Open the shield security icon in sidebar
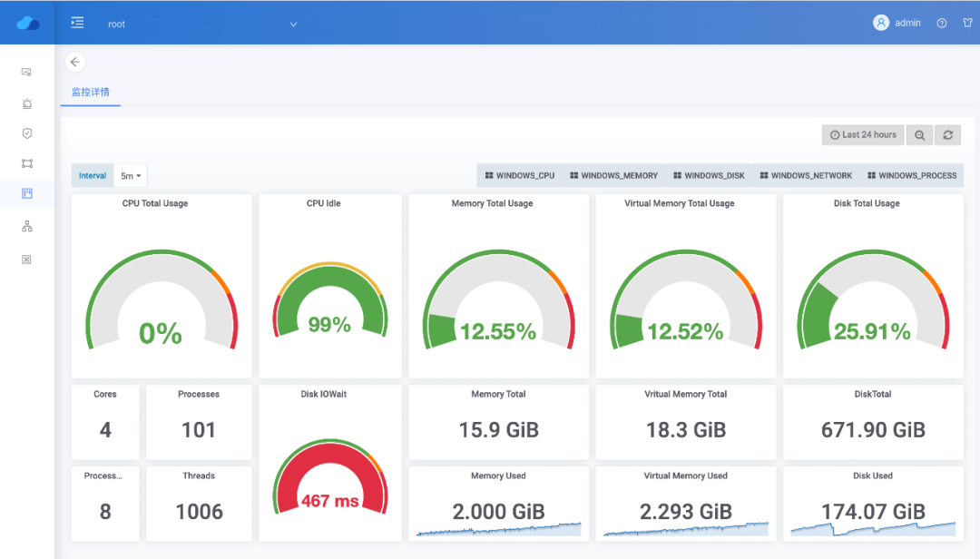Viewport: 980px width, 559px height. pyautogui.click(x=27, y=133)
